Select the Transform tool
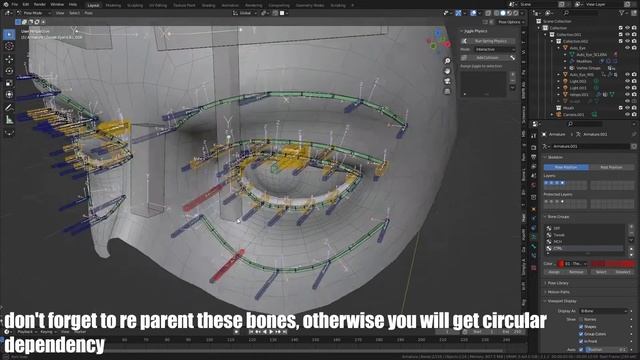Image resolution: width=640 pixels, height=360 pixels. [9, 95]
